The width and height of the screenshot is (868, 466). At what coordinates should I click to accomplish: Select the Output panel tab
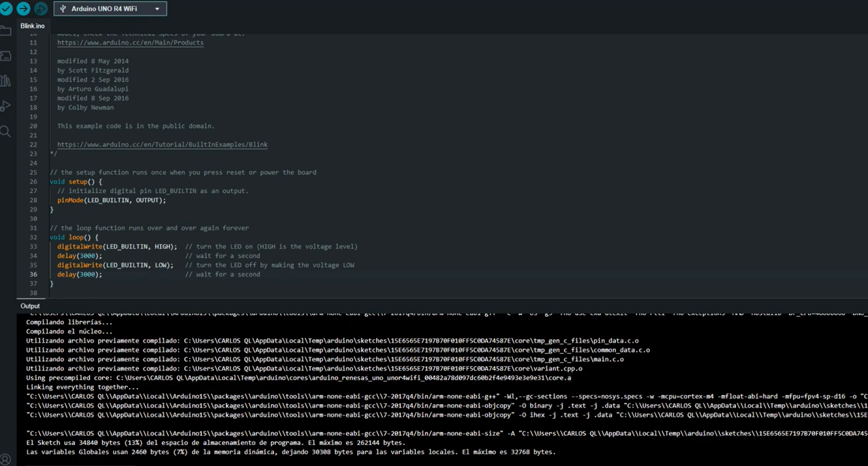pyautogui.click(x=30, y=306)
